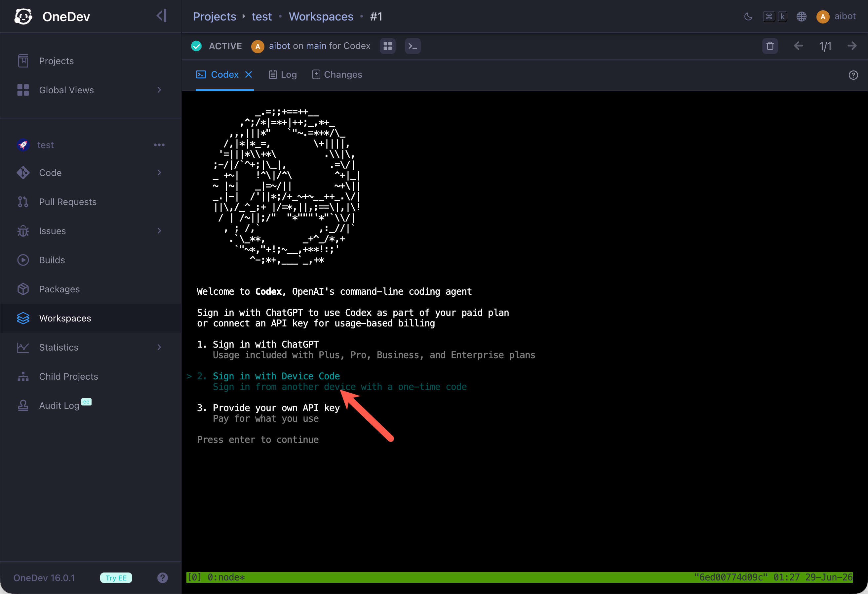Click aibot link in workspace header
This screenshot has width=868, height=594.
click(279, 46)
